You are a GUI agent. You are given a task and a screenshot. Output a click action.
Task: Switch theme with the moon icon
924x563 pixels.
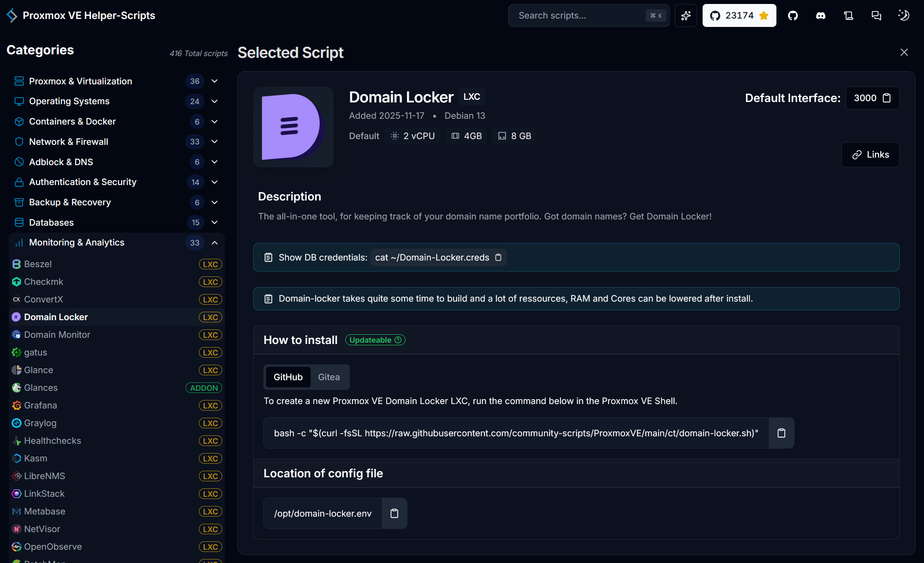click(x=904, y=15)
